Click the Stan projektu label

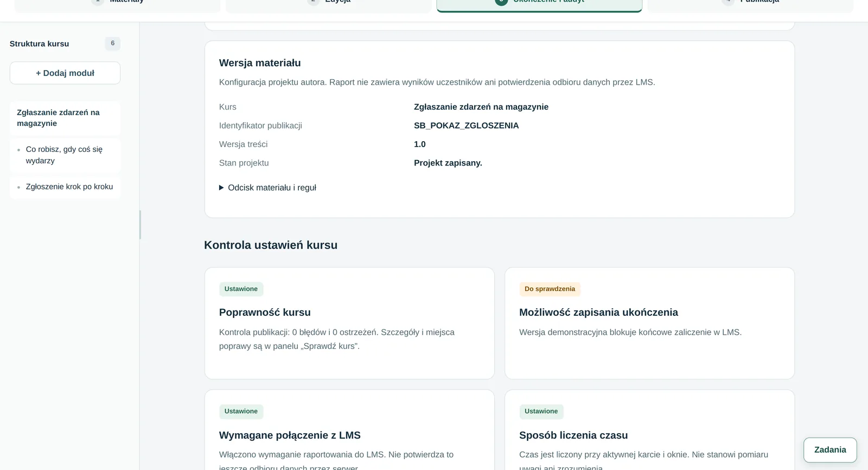[x=244, y=163]
